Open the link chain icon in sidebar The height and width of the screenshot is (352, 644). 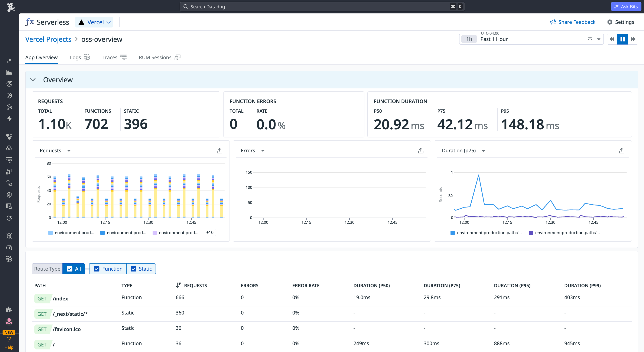[9, 183]
